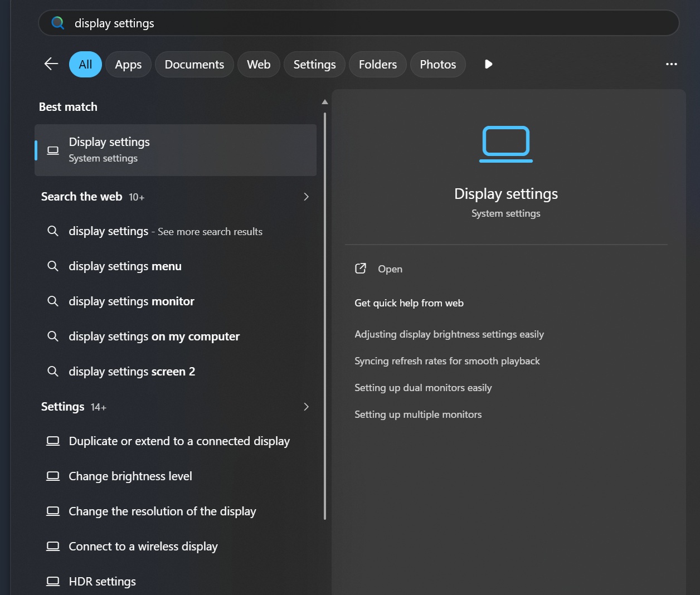700x595 pixels.
Task: Switch to the Apps filter tab
Action: click(x=128, y=65)
